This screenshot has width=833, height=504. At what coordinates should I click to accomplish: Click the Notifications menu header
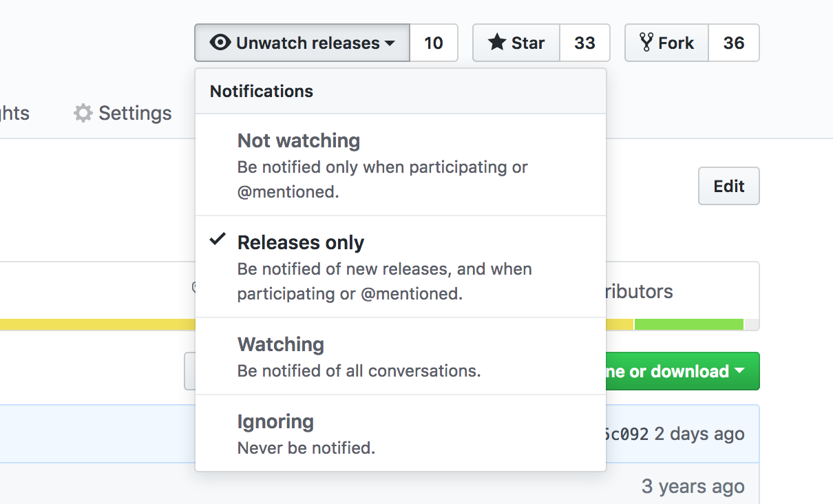pos(262,91)
